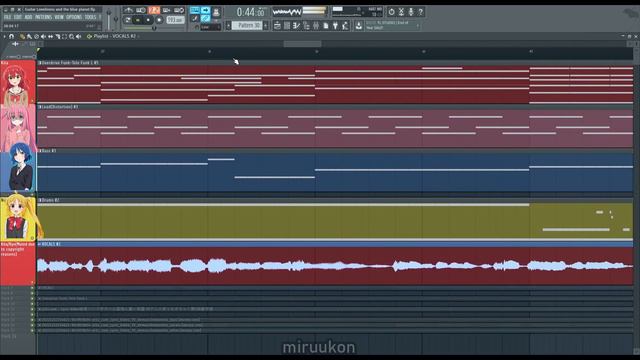Open the ADD menu
This screenshot has width=640, height=360.
29,17
